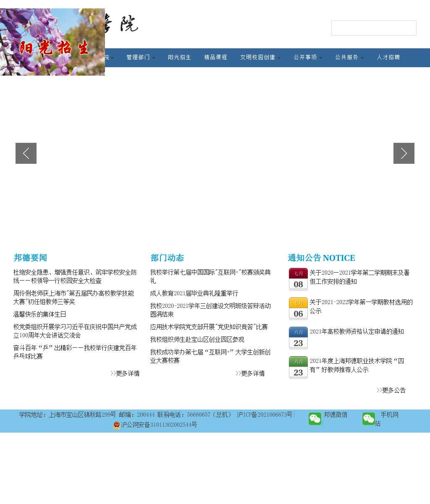430x504 pixels.
Task: Open the 手机网站 WeChat icon in the footer
Action: coord(369,419)
